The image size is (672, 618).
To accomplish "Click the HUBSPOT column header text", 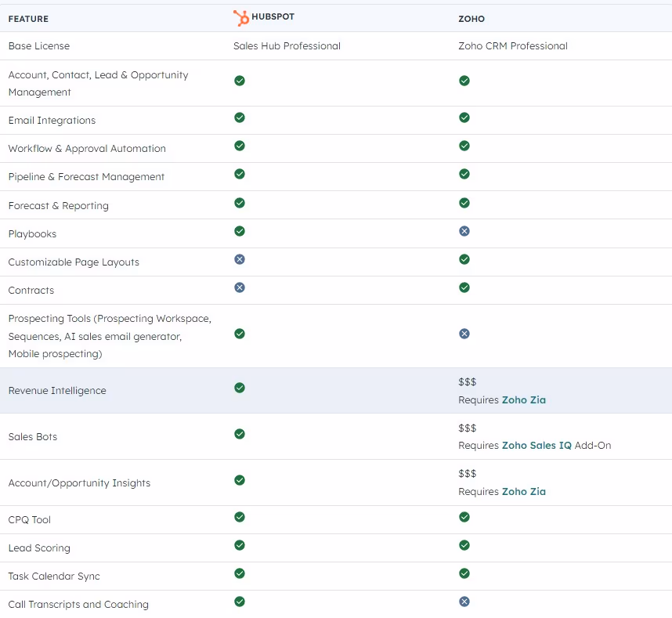I will click(273, 16).
